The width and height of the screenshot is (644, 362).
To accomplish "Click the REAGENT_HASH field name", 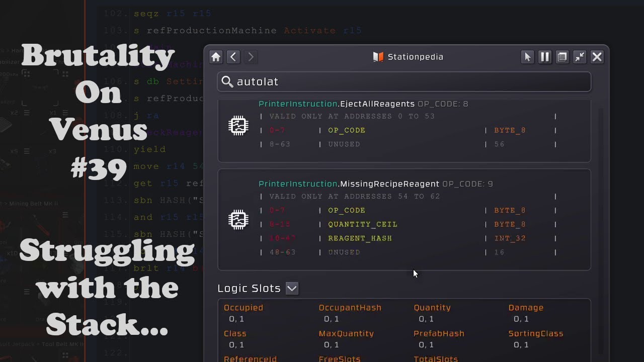I will click(360, 238).
